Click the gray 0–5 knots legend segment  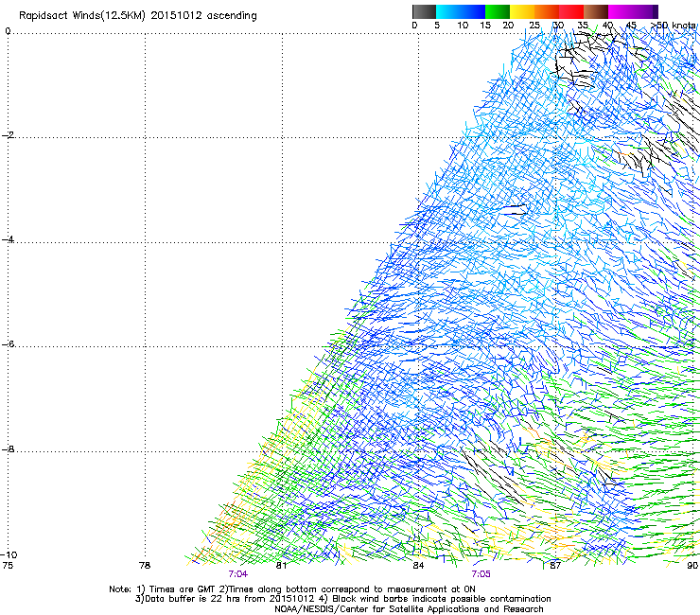tap(424, 11)
